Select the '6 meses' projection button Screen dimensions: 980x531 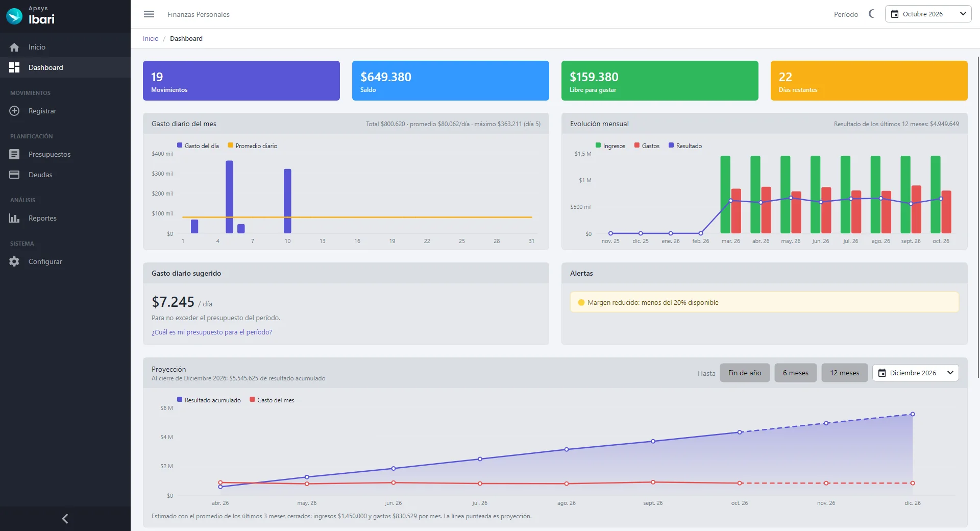click(796, 373)
